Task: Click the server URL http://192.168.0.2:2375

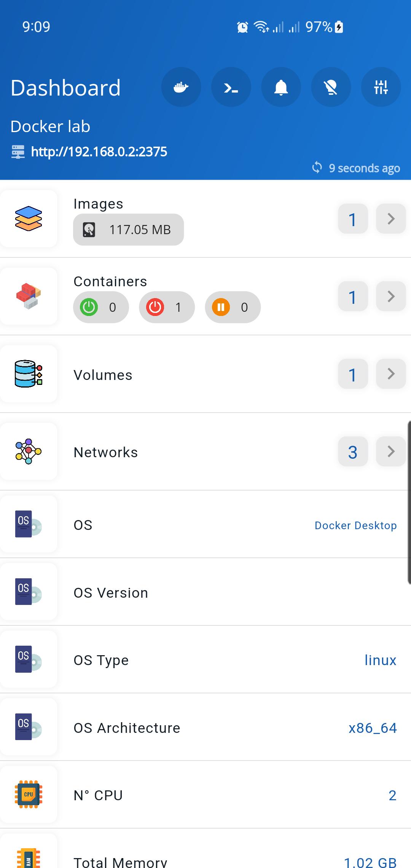Action: [x=99, y=152]
